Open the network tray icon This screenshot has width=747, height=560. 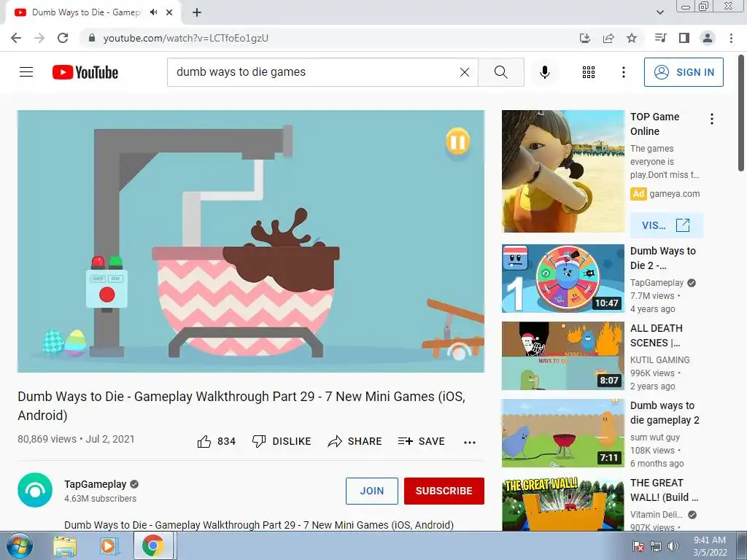tap(656, 546)
